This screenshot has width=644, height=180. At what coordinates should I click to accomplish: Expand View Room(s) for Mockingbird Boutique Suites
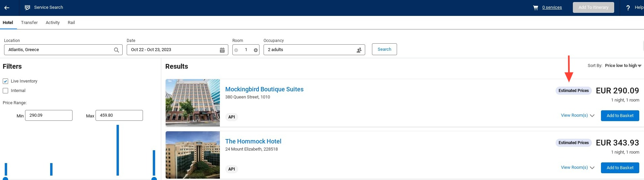578,115
